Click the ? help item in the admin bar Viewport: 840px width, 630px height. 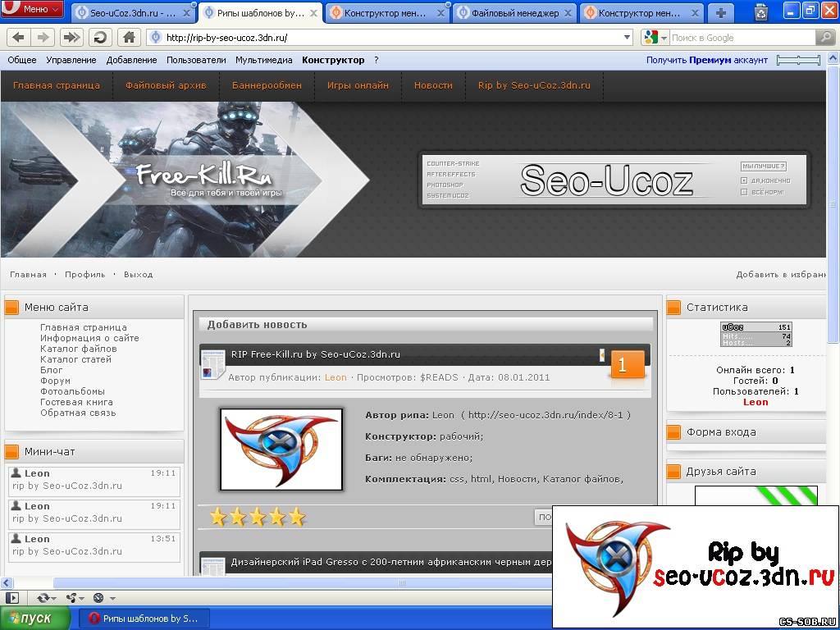(376, 60)
